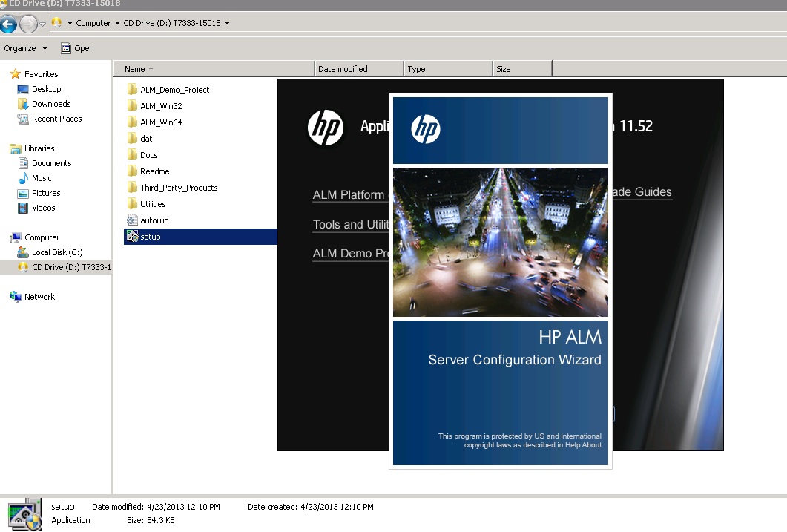Click the Upgrade Guides link
Viewport: 787px width, 532px height.
pos(642,191)
